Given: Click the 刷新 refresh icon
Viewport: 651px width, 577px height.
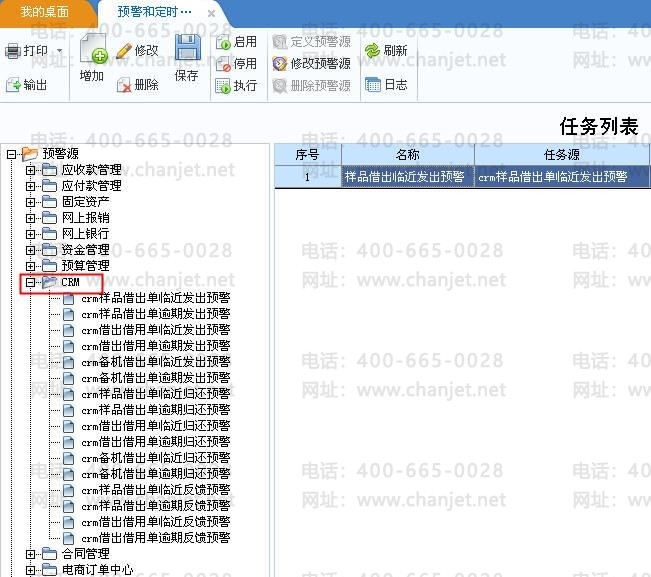Looking at the screenshot, I should pyautogui.click(x=372, y=51).
